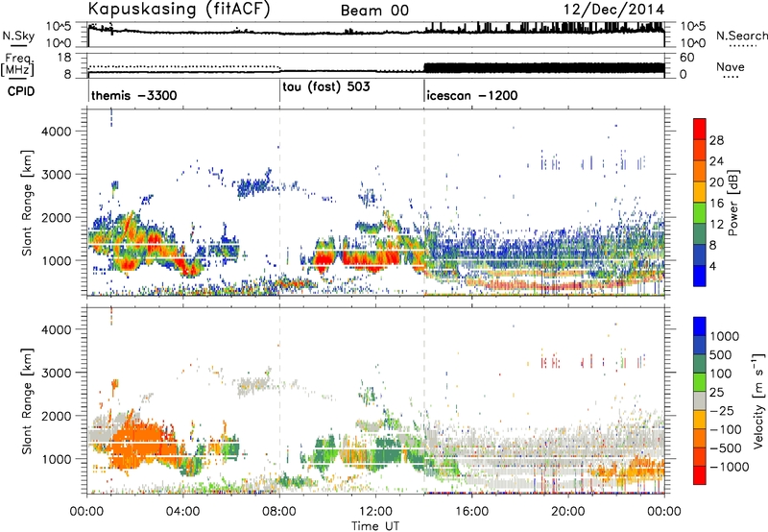Click the '12:00' time axis label

tap(375, 512)
